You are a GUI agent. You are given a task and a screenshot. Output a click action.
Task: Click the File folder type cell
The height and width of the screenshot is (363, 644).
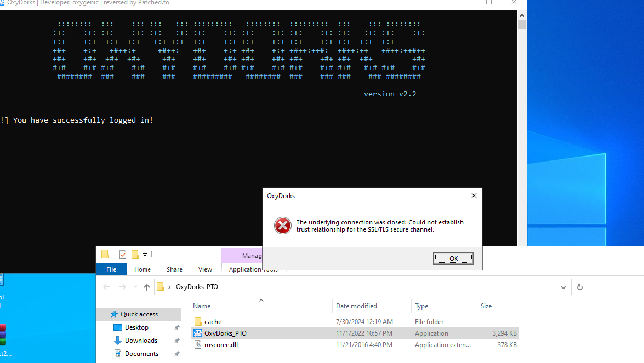[429, 322]
